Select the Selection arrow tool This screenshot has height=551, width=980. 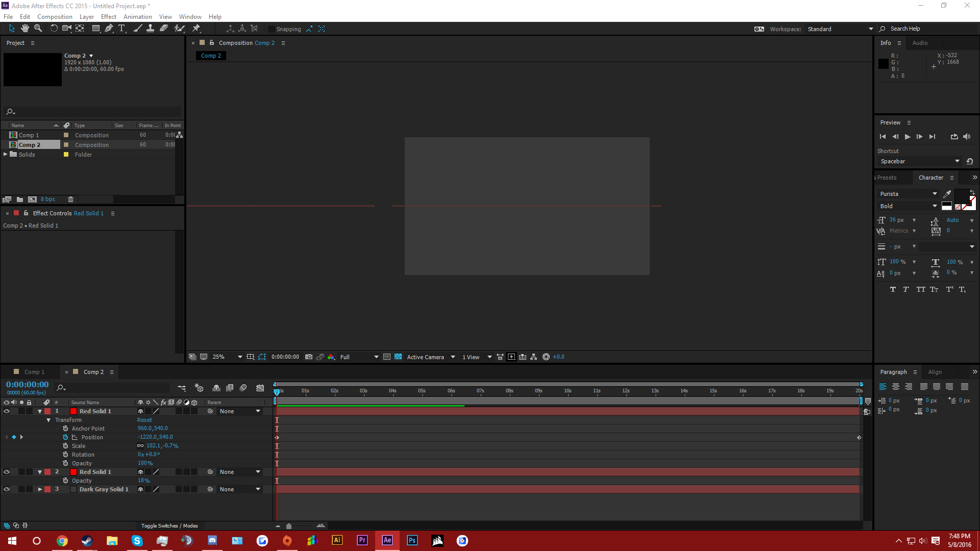point(12,29)
